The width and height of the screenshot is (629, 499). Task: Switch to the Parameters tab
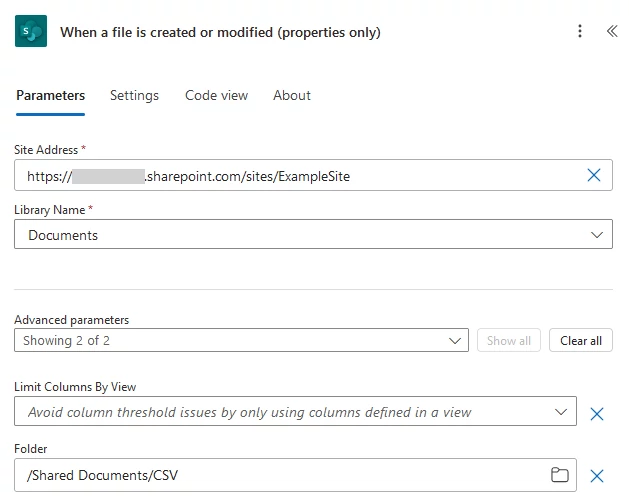(x=51, y=95)
